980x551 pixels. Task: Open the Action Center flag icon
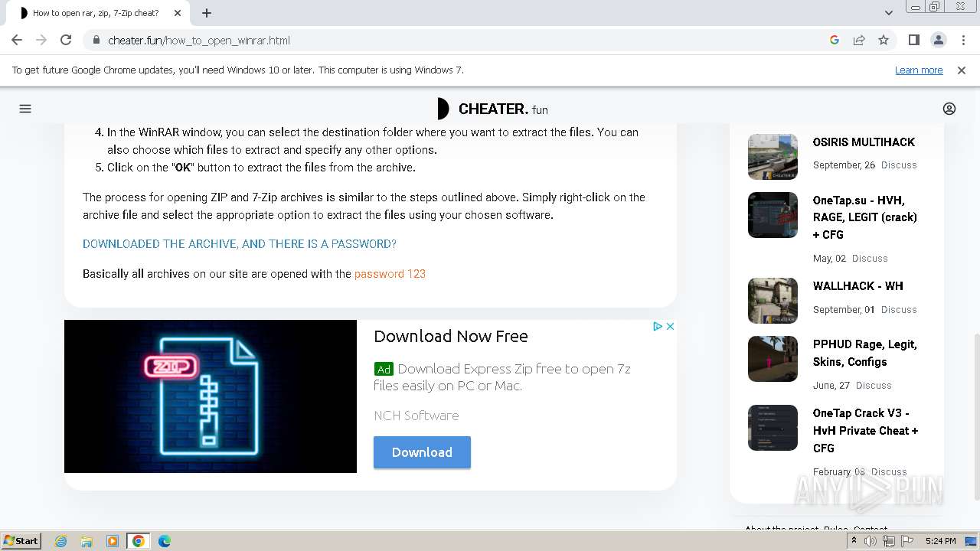pyautogui.click(x=907, y=541)
